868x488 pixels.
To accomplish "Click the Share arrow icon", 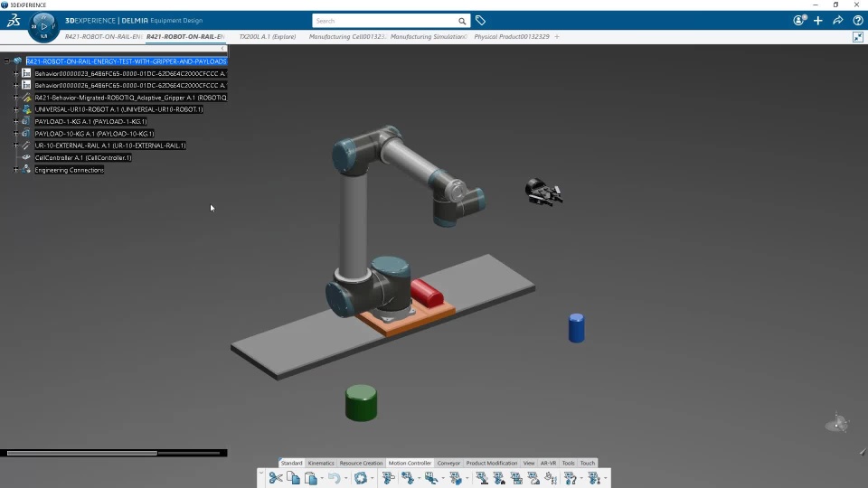I will [838, 21].
